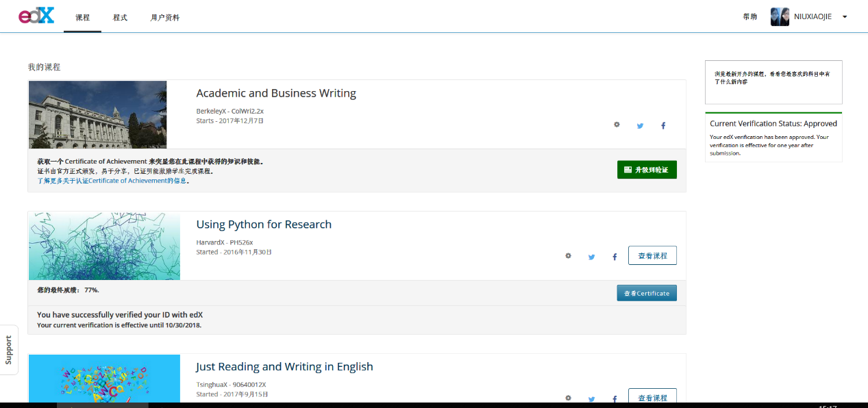Click the Certificate of Achievement info link

[113, 181]
